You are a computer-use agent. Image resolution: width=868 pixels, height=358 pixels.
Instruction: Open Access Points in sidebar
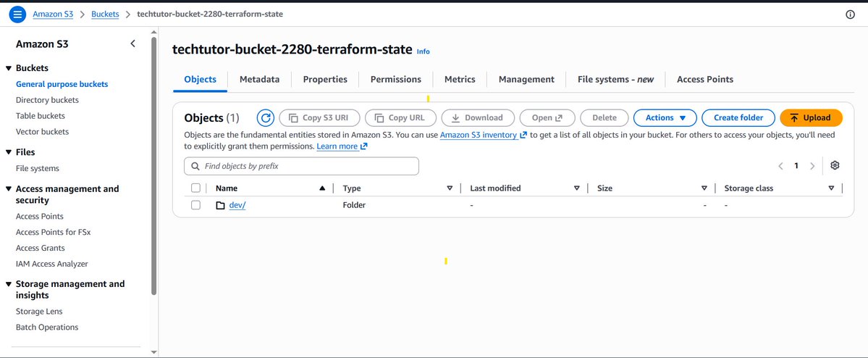point(40,216)
